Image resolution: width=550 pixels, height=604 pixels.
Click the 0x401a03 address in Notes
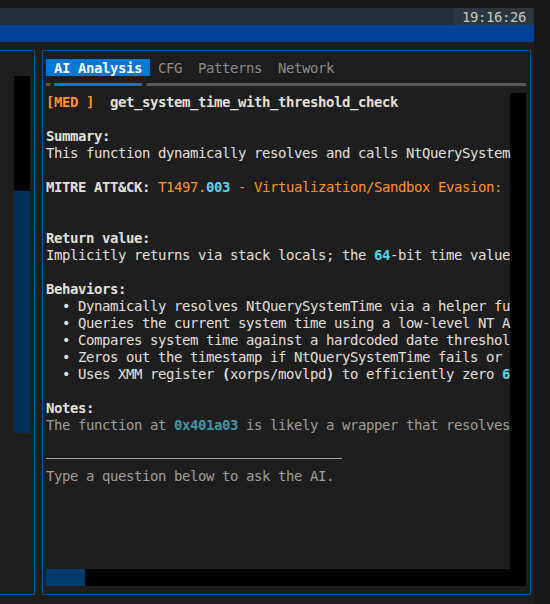206,425
